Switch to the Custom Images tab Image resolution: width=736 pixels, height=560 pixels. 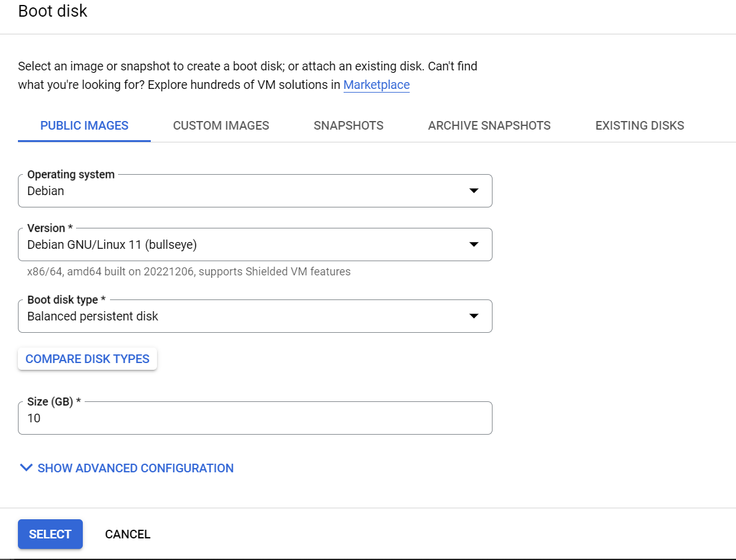point(221,126)
